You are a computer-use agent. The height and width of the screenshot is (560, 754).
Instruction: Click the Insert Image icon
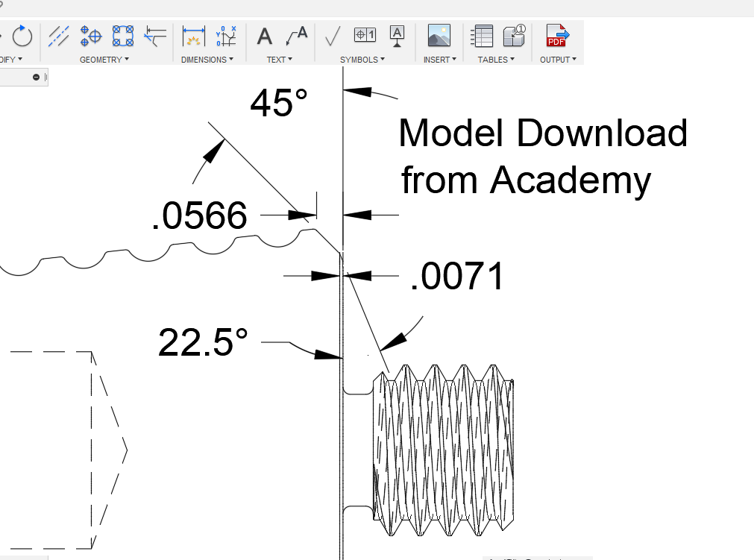[439, 35]
